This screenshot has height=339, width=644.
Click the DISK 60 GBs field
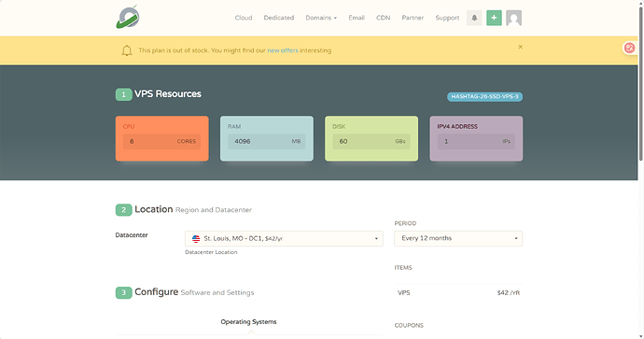tap(371, 141)
